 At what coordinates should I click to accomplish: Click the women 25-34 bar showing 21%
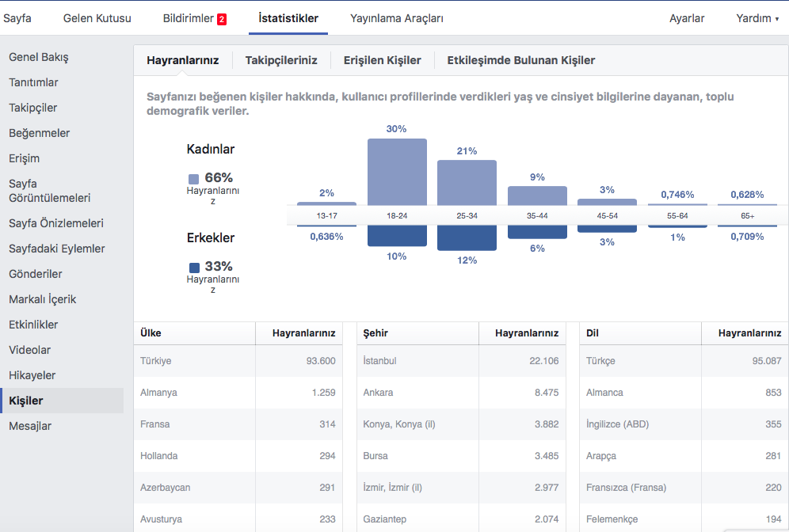467,183
